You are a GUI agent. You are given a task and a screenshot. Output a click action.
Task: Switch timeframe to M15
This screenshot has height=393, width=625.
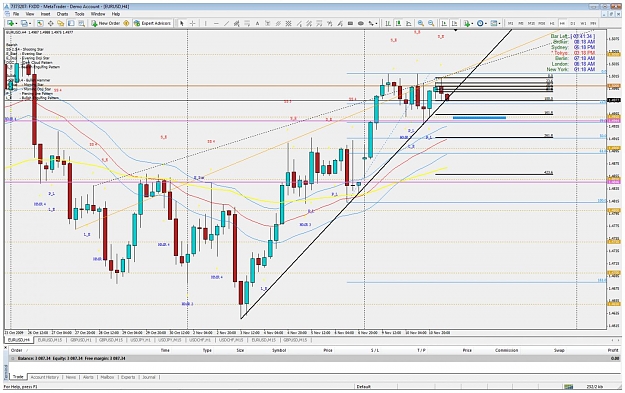coord(531,24)
